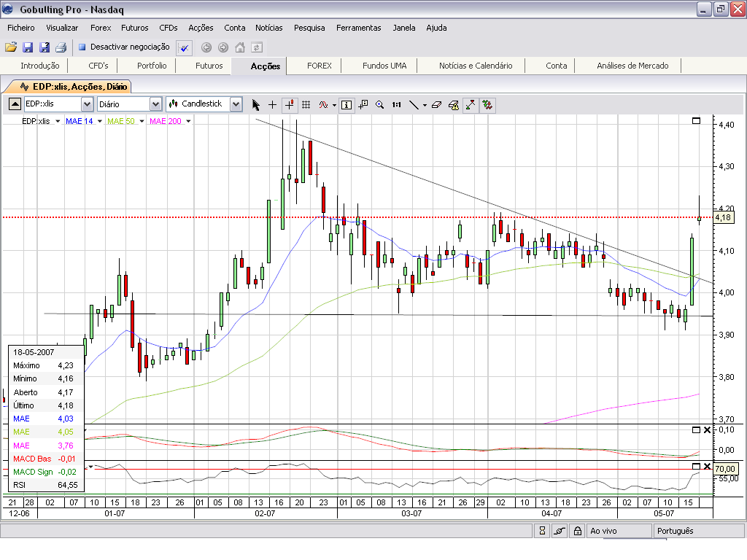Toggle the data info window button

point(347,104)
